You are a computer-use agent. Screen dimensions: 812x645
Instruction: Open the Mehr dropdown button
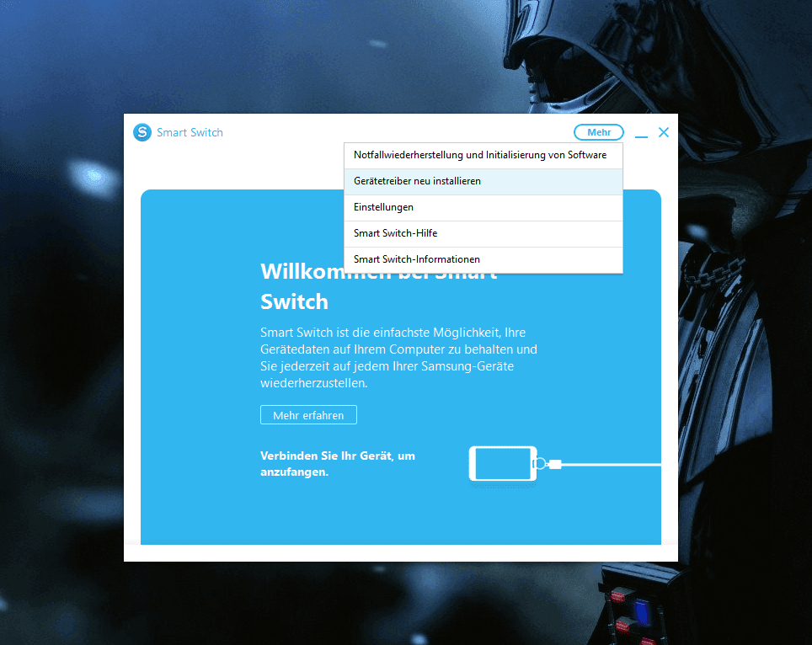coord(599,132)
